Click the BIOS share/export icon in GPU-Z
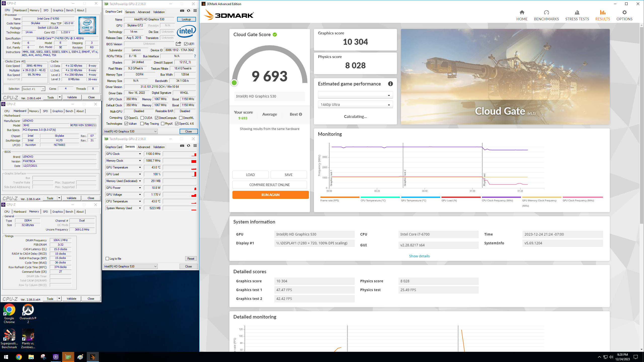This screenshot has width=644, height=362. tap(178, 44)
